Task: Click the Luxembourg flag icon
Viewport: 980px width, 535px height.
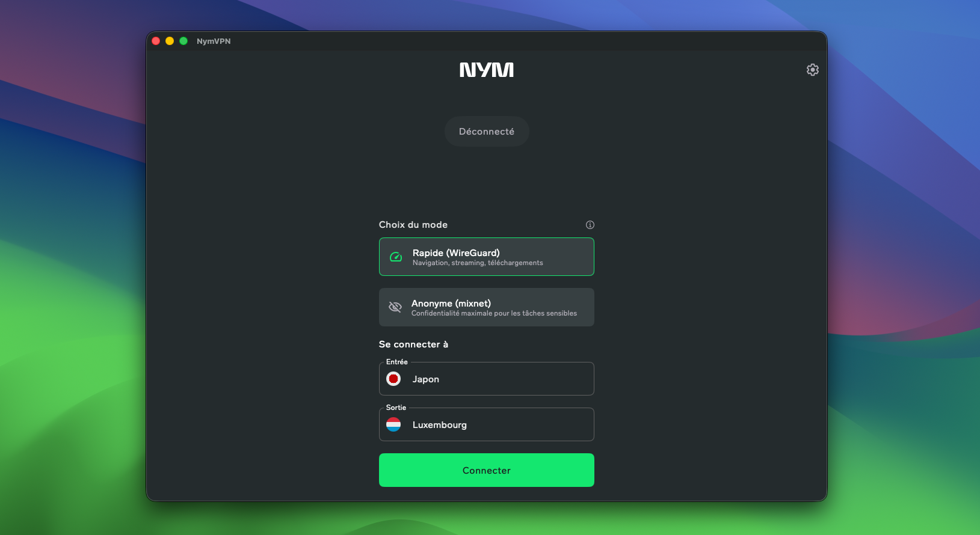Action: [393, 424]
